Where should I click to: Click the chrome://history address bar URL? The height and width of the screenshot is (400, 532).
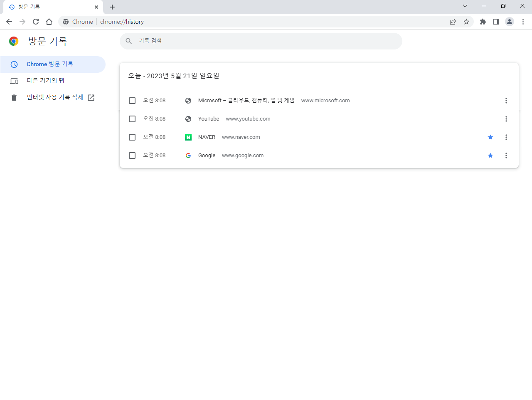coord(122,22)
